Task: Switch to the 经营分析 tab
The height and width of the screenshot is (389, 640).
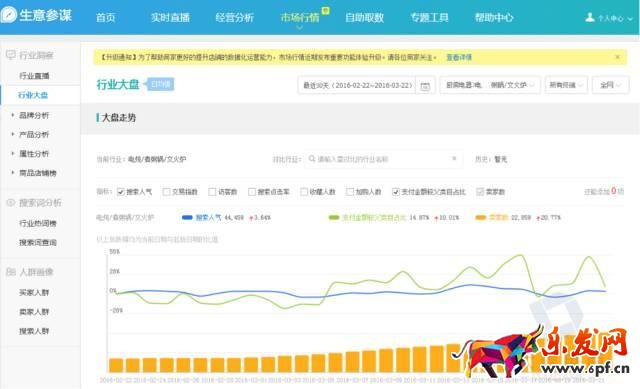Action: pyautogui.click(x=235, y=18)
